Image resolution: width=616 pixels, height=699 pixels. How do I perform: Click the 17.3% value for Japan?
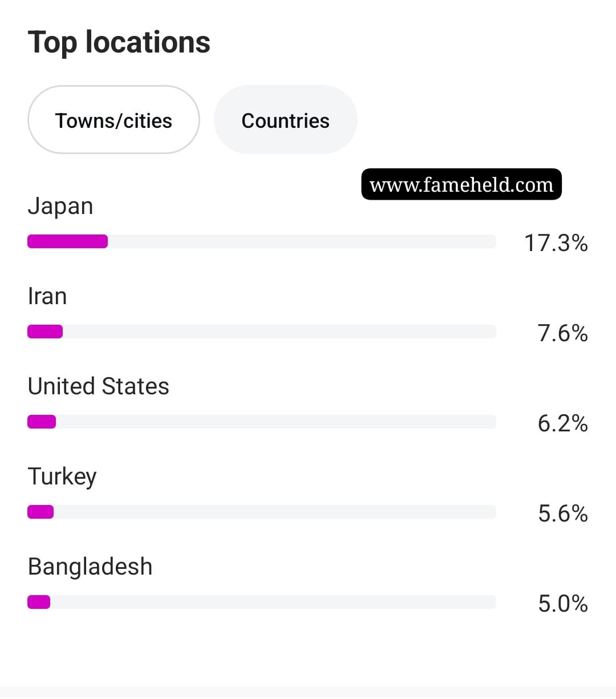pyautogui.click(x=556, y=243)
